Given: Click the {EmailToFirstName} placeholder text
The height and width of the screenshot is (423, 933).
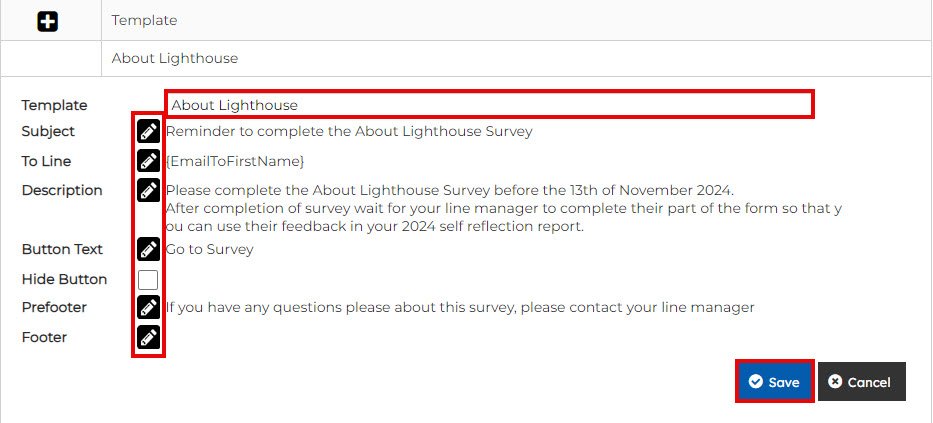Looking at the screenshot, I should (235, 161).
